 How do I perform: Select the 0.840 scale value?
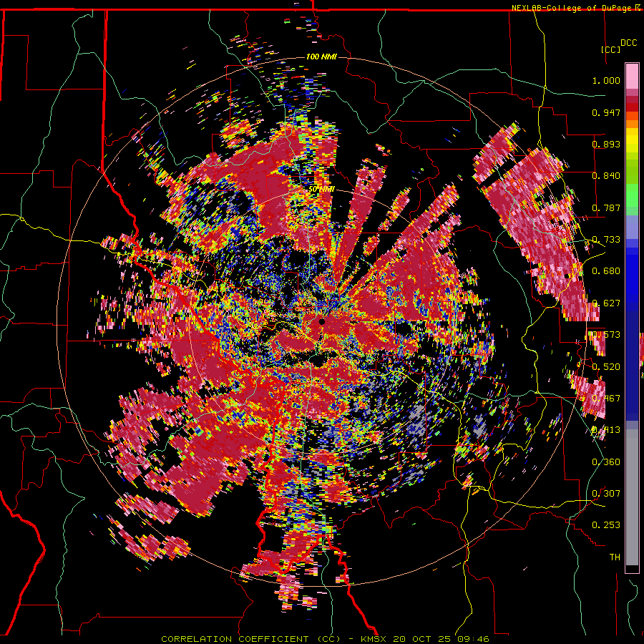point(606,176)
